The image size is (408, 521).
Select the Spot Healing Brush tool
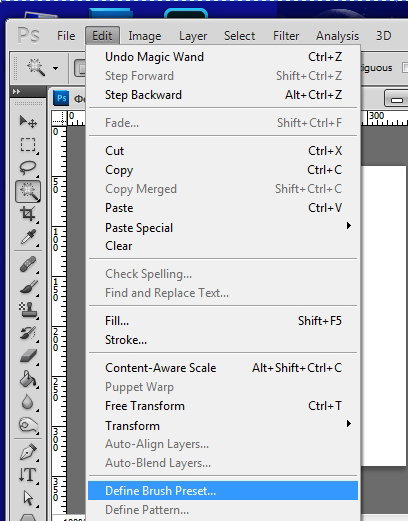click(x=28, y=264)
